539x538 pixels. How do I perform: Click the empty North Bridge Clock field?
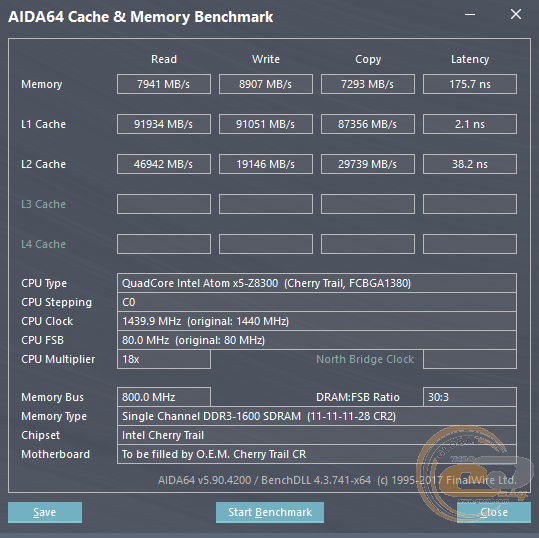(470, 359)
